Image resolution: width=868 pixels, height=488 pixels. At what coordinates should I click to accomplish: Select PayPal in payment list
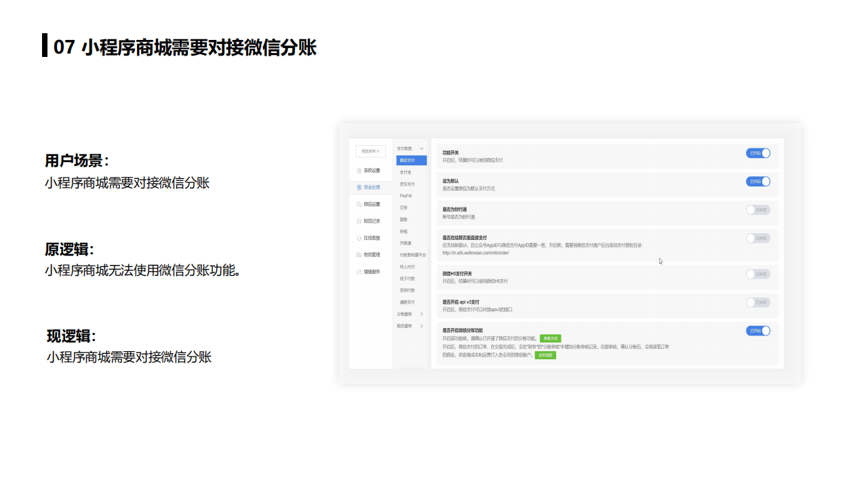406,196
